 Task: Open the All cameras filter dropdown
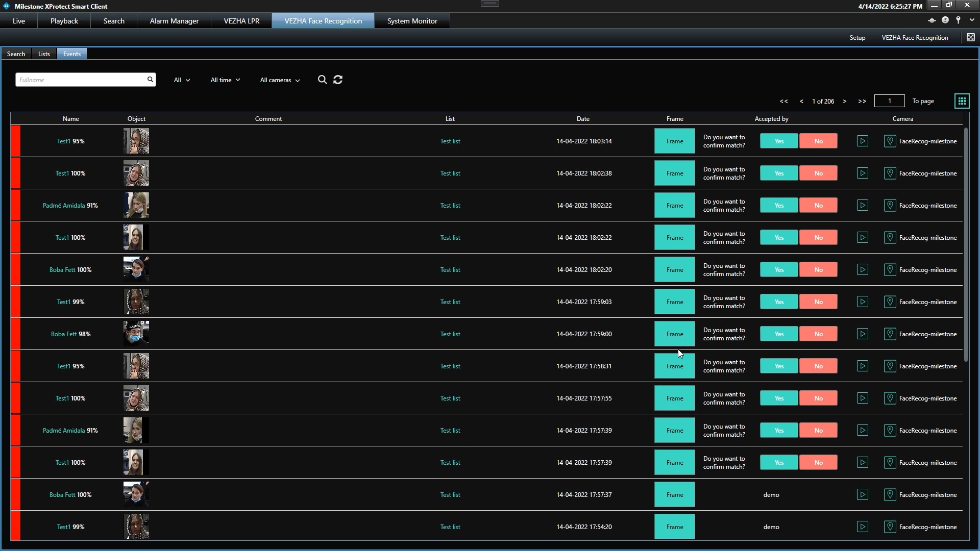[x=280, y=80]
